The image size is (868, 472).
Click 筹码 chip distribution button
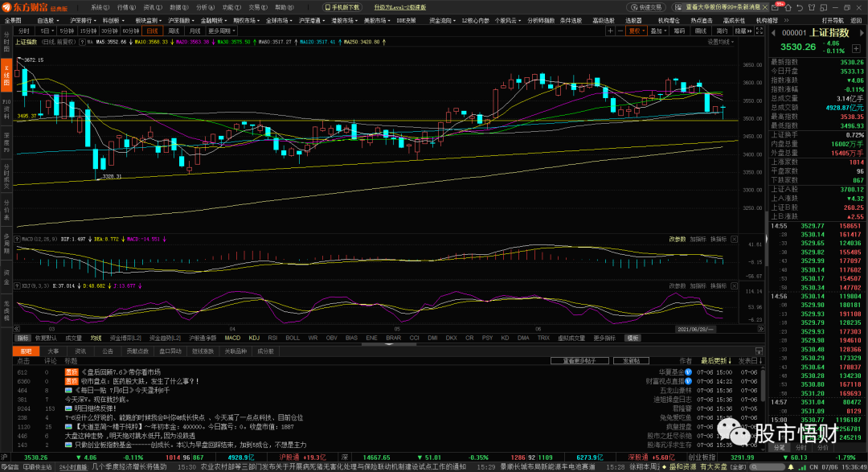point(679,31)
